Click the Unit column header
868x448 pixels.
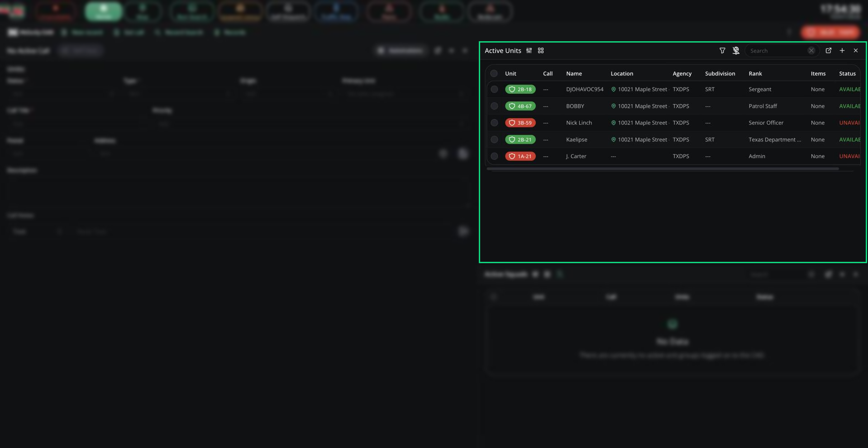[510, 73]
